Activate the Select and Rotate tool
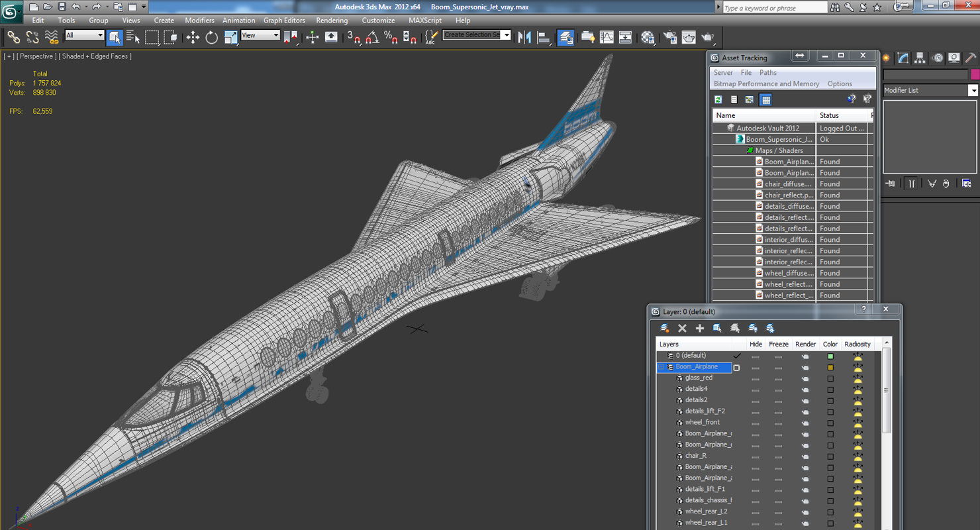980x530 pixels. point(212,37)
